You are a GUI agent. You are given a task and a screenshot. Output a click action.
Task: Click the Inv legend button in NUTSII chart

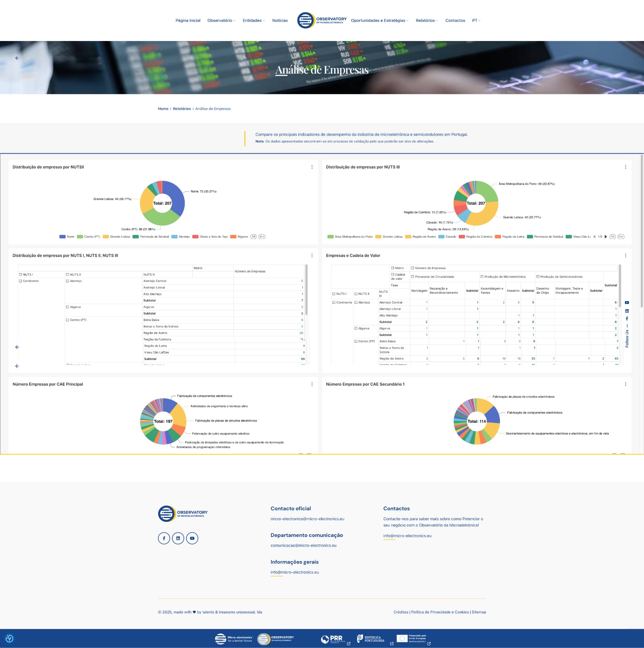[262, 237]
